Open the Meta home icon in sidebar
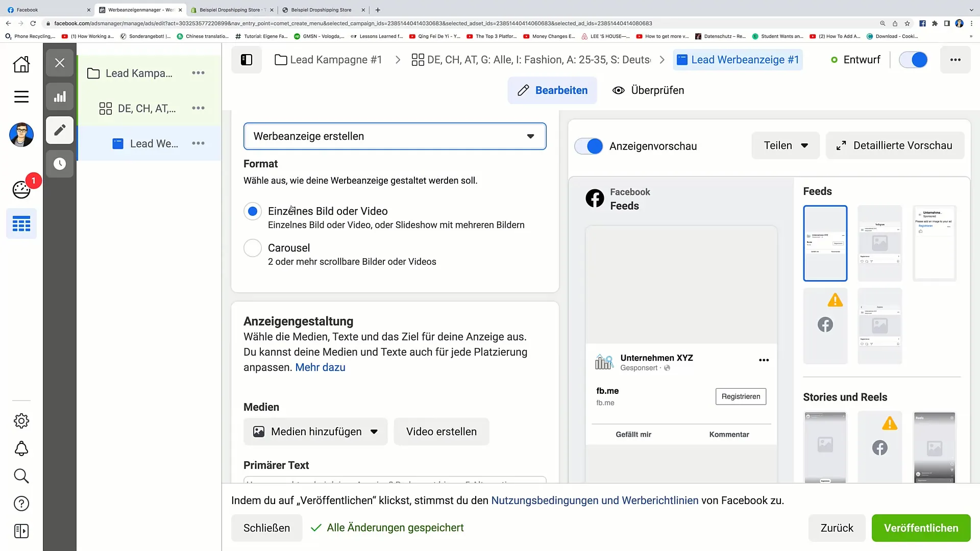 pos(21,64)
